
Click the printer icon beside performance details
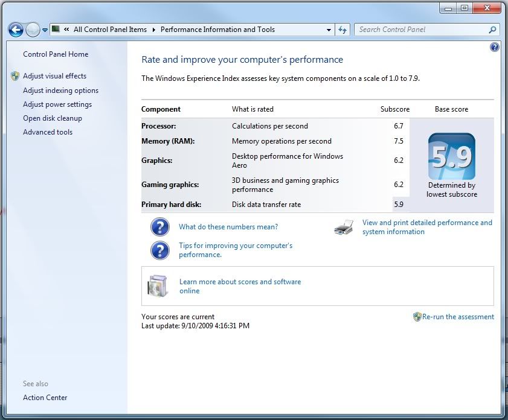pos(344,227)
